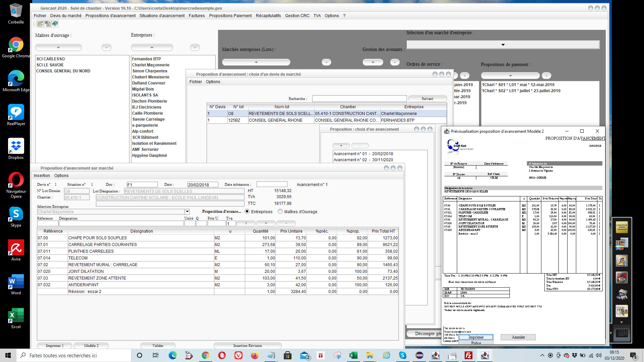Viewport: 644px width, 362px height.
Task: Launch Skype from desktop shortcut
Action: [16, 216]
